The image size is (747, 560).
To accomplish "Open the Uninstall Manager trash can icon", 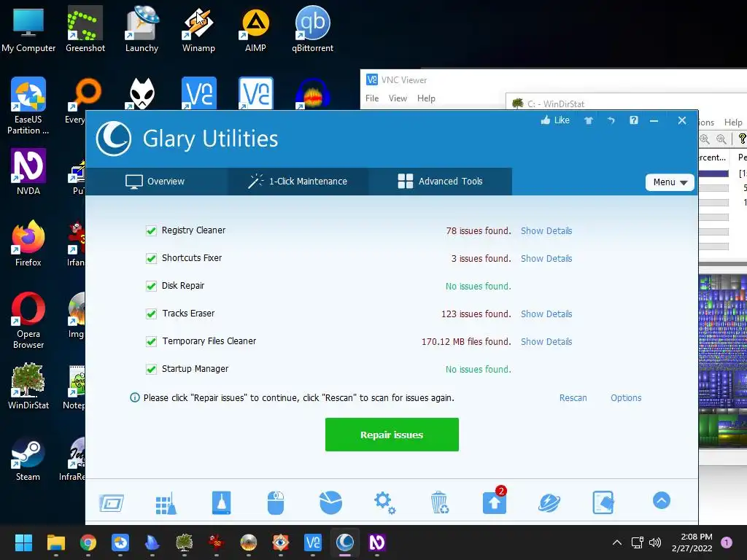I will point(439,502).
